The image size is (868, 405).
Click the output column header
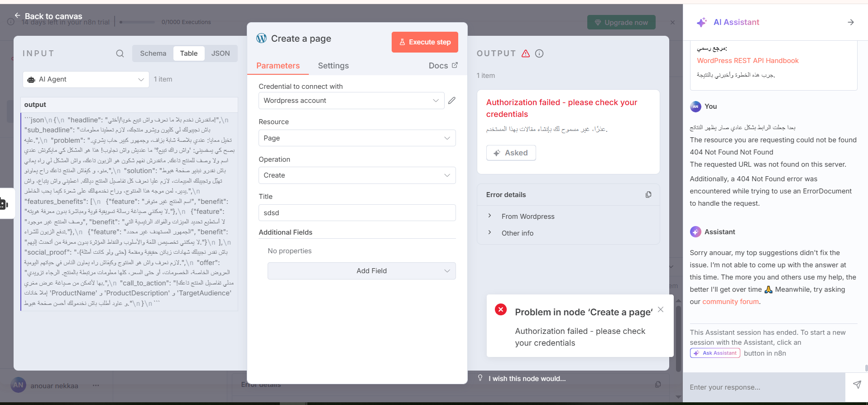(x=129, y=105)
